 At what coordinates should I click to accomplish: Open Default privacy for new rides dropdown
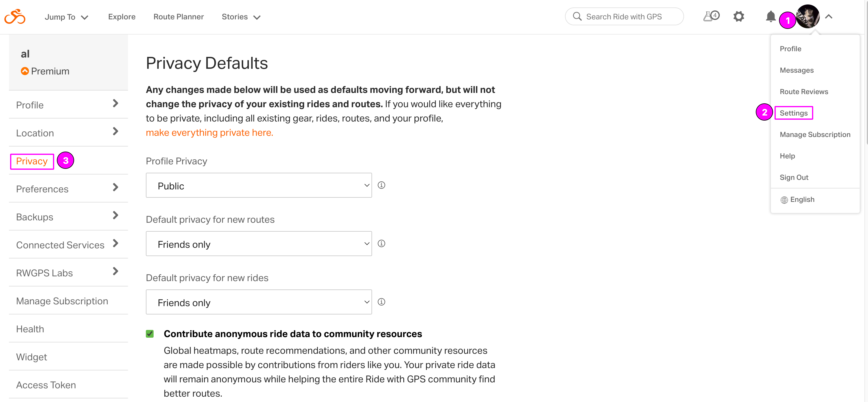click(258, 302)
